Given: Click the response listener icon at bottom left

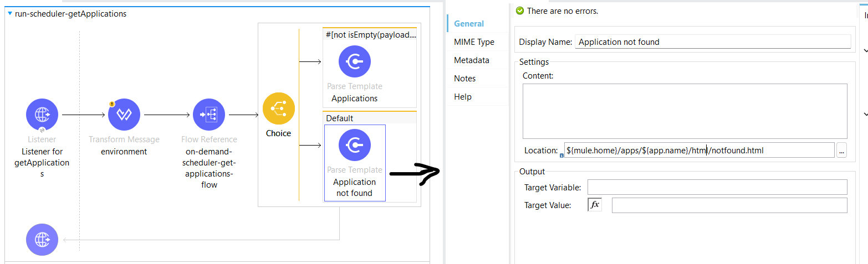Looking at the screenshot, I should pyautogui.click(x=42, y=240).
